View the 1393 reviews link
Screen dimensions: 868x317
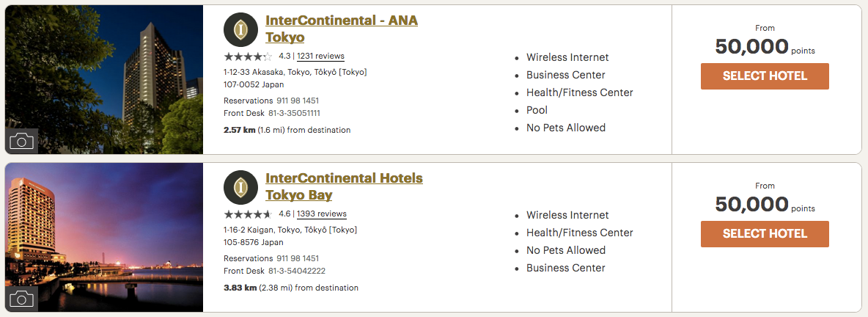[322, 214]
